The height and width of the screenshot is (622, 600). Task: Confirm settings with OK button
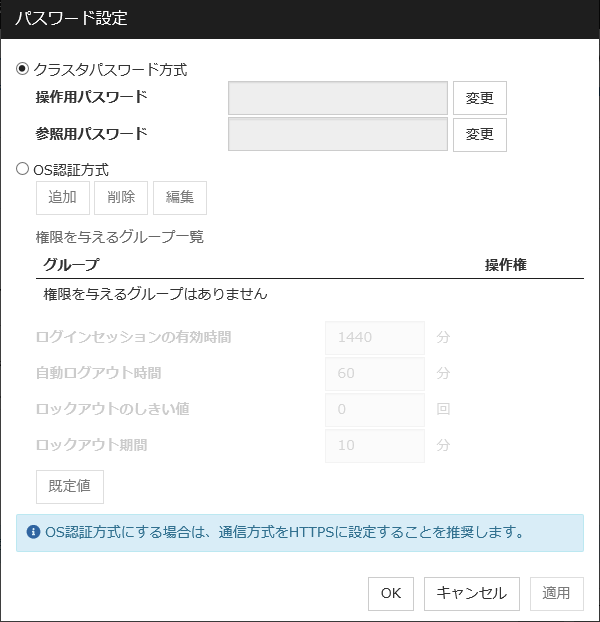[390, 593]
